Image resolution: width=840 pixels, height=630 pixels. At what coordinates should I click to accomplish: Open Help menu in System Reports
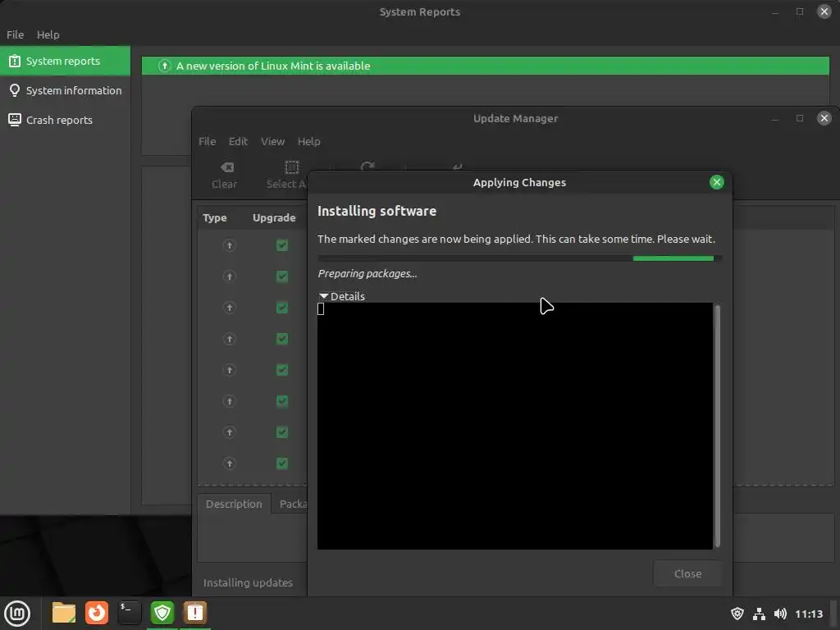tap(48, 34)
